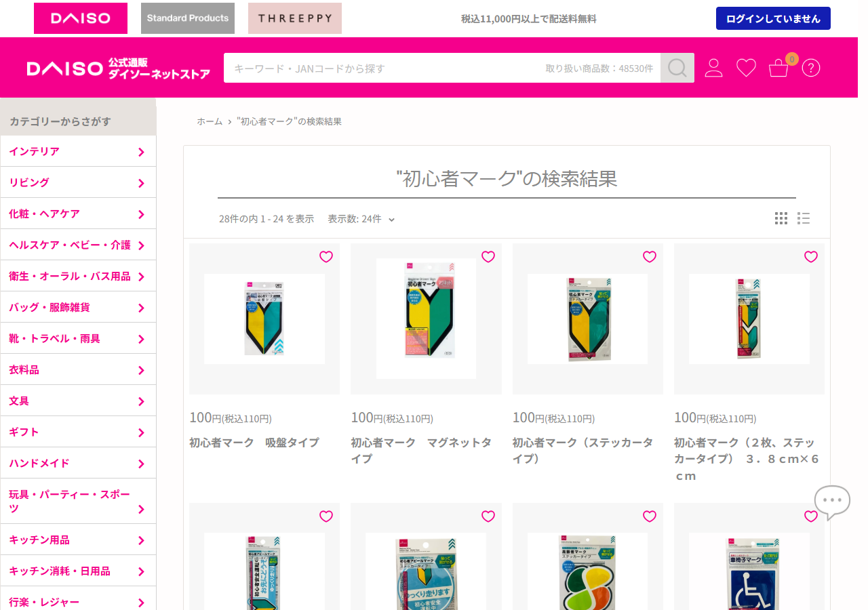Click the ダイソーネットストア header logo

119,68
